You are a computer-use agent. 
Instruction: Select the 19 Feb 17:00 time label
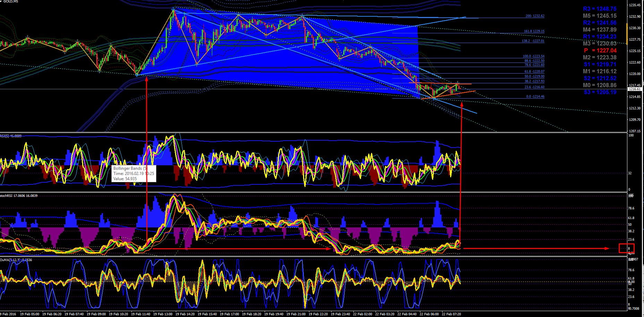click(x=229, y=314)
